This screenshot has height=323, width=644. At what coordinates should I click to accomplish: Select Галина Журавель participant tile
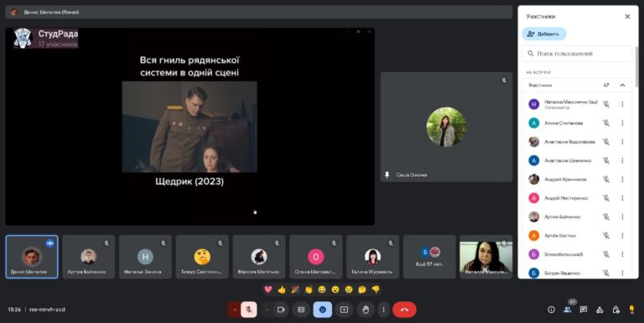click(372, 257)
